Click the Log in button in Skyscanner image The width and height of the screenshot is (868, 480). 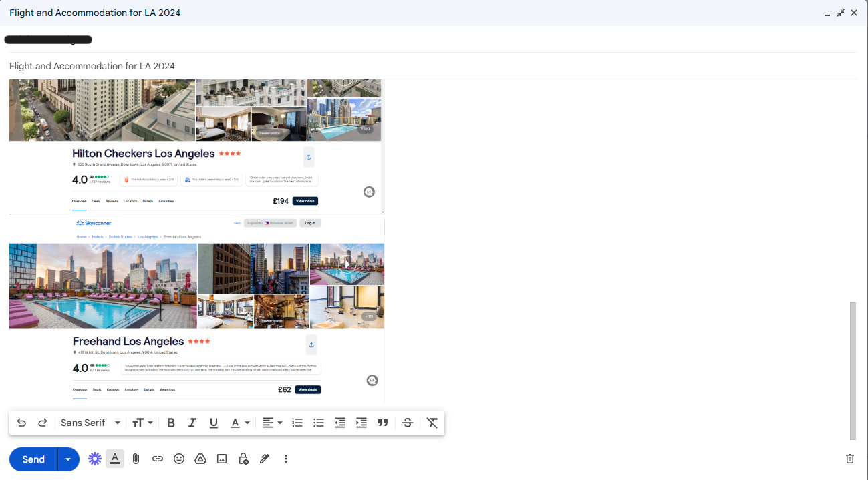(x=310, y=223)
